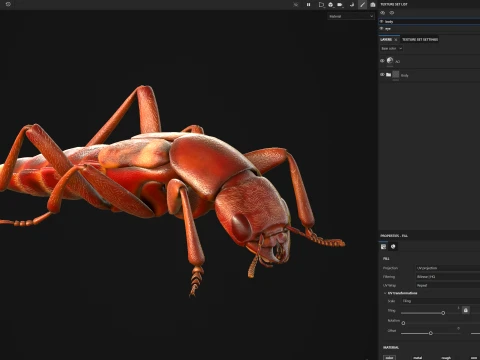
Task: Open the Projection dropdown
Action: (448, 268)
